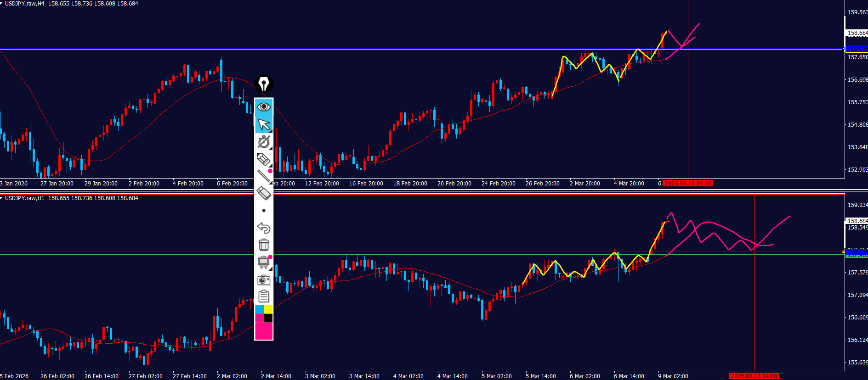Select the highlighter tool

pos(263,159)
